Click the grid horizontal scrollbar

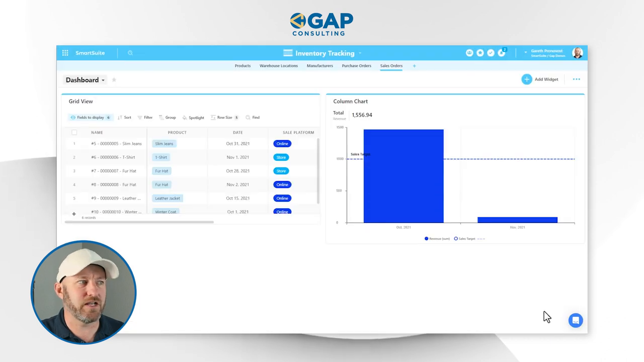139,222
